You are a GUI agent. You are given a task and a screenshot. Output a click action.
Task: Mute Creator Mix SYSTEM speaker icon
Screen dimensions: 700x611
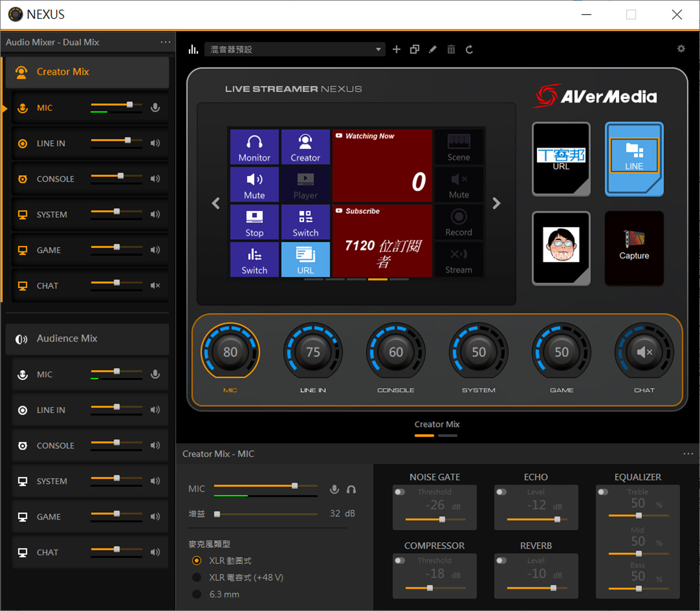coord(155,214)
